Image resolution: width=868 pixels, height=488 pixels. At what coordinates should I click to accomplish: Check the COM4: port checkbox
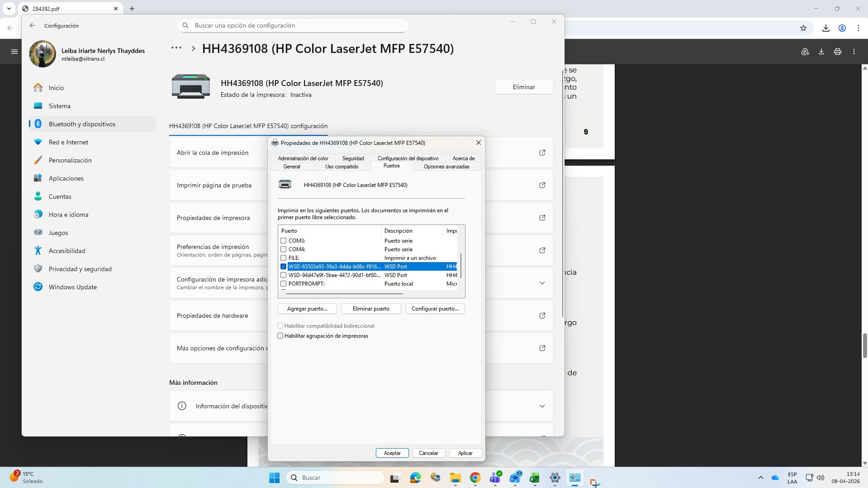click(284, 249)
